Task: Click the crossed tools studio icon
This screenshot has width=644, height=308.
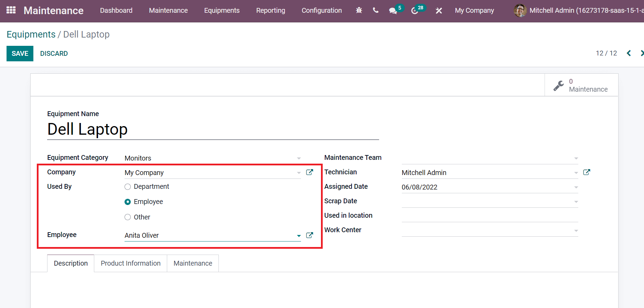Action: tap(439, 11)
